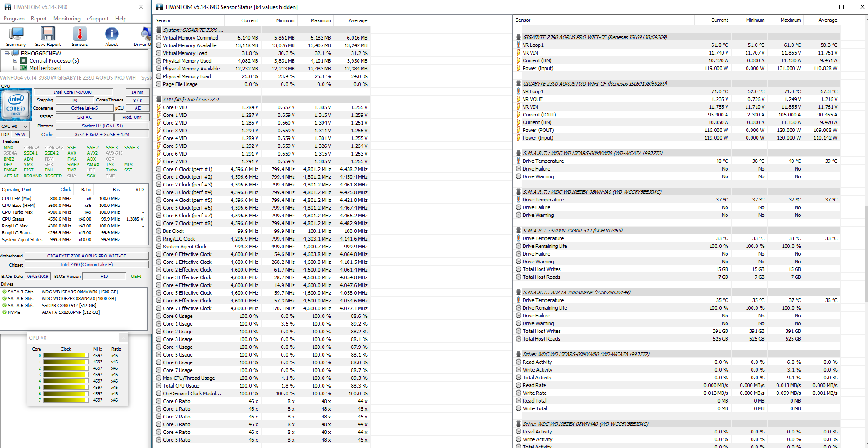Viewport: 868px width, 448px height.
Task: Click chip icon of CPU [#0] Intel Core group
Action: (159, 100)
